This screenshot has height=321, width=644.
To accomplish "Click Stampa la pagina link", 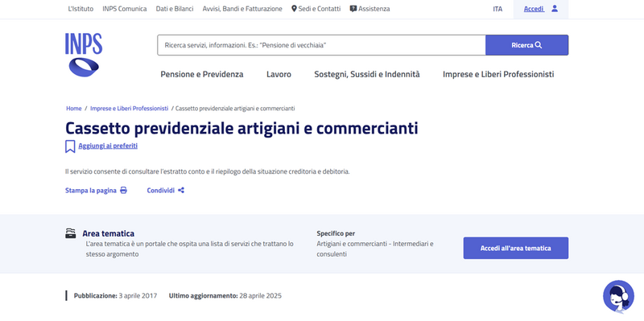I will [91, 191].
